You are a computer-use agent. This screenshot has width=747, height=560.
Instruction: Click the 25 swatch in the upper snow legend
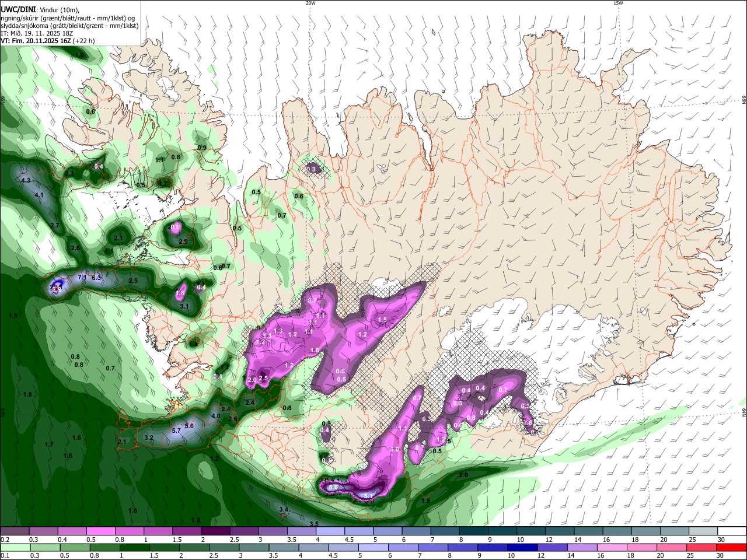703,531
